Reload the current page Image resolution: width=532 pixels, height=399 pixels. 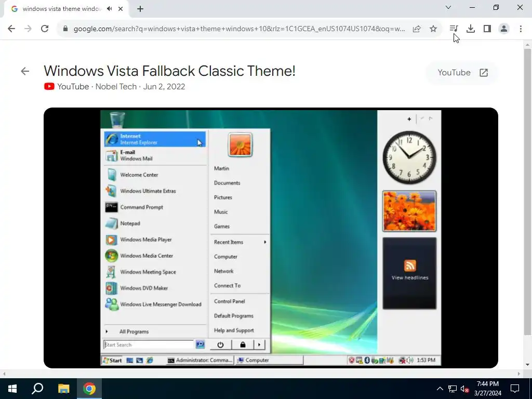tap(45, 29)
